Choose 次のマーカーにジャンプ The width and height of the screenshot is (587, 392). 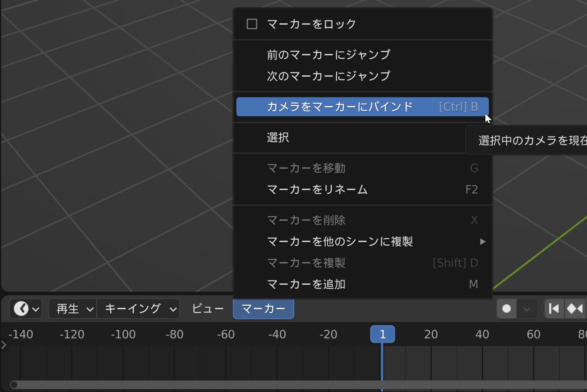point(328,76)
